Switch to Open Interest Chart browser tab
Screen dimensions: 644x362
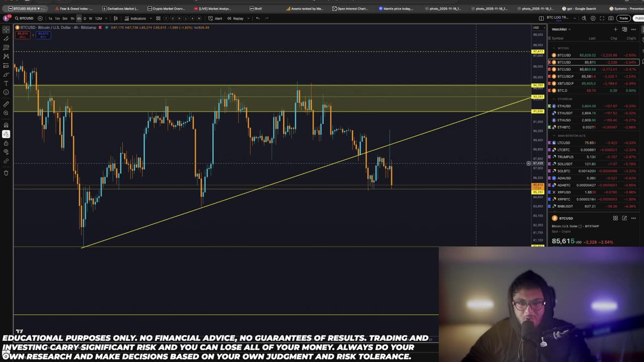(x=351, y=9)
